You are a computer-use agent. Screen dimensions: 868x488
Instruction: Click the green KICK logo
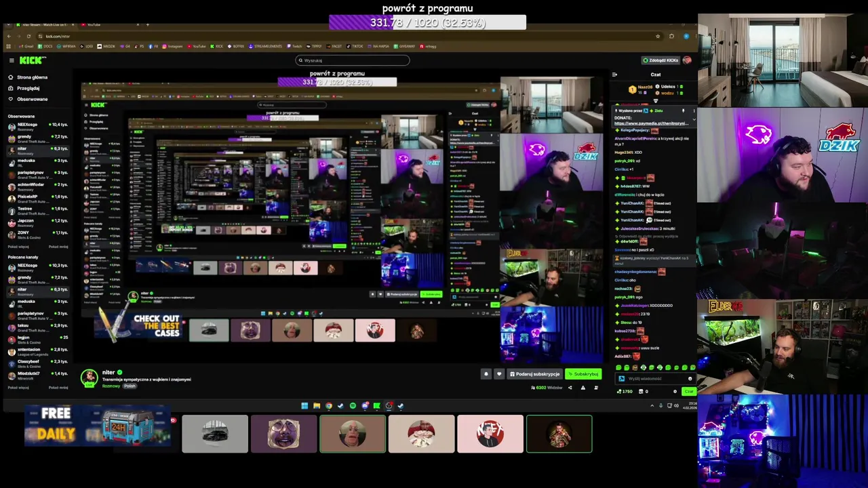click(33, 60)
